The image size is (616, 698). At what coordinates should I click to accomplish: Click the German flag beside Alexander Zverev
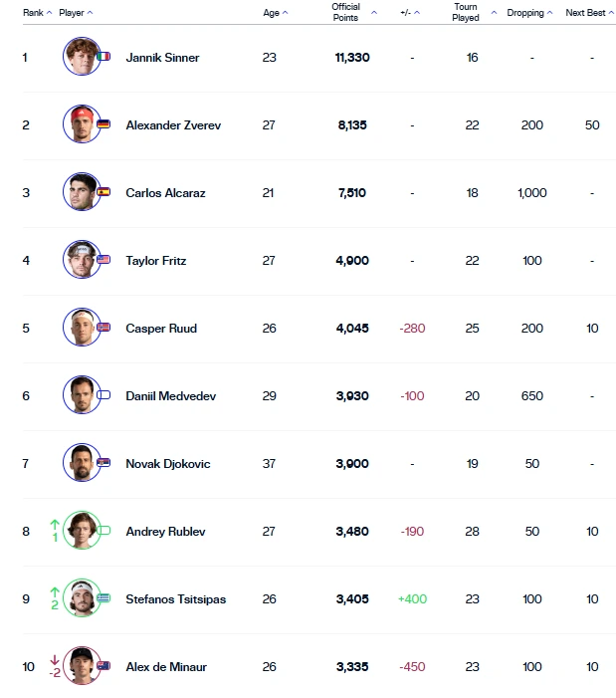[103, 125]
